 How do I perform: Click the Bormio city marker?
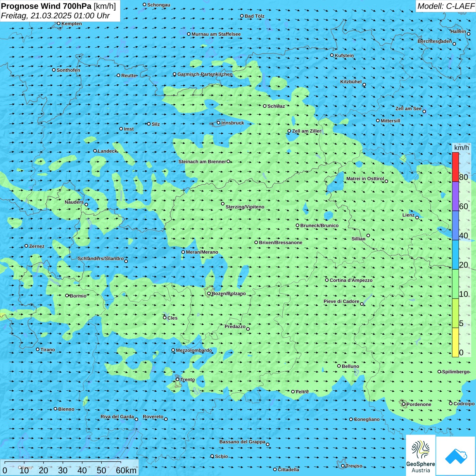pos(67,295)
